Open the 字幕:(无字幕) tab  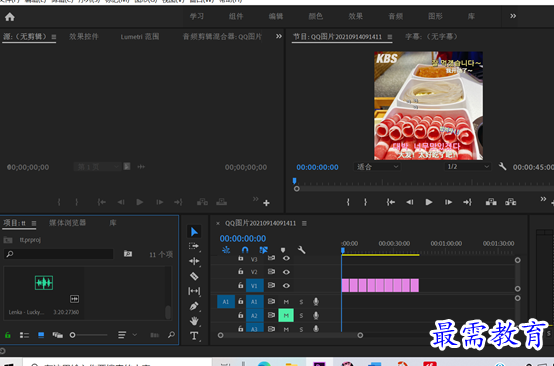[x=431, y=36]
